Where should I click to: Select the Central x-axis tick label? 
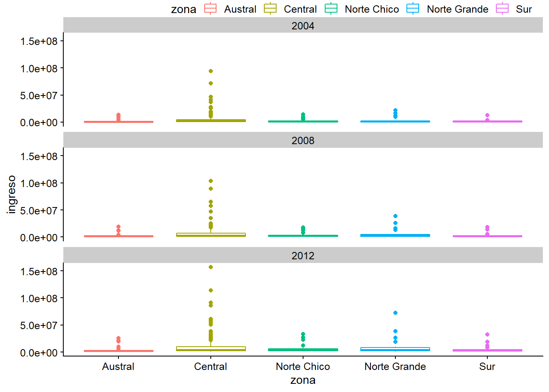210,366
